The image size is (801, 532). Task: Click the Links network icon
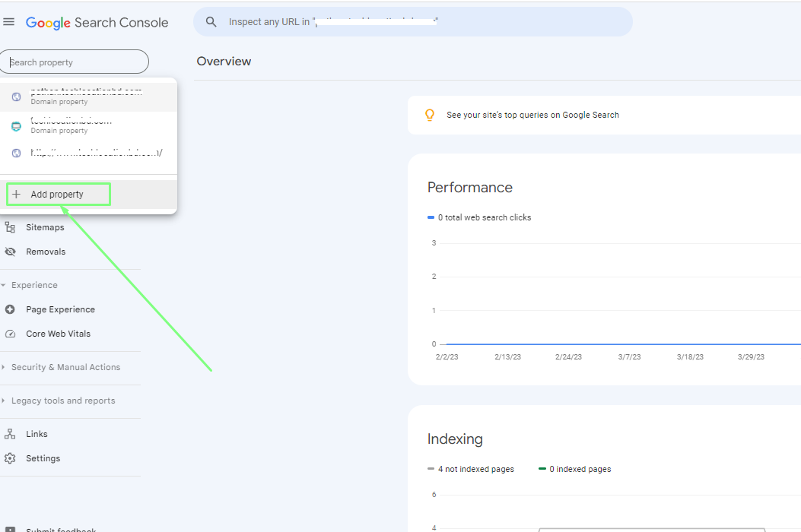click(x=10, y=434)
